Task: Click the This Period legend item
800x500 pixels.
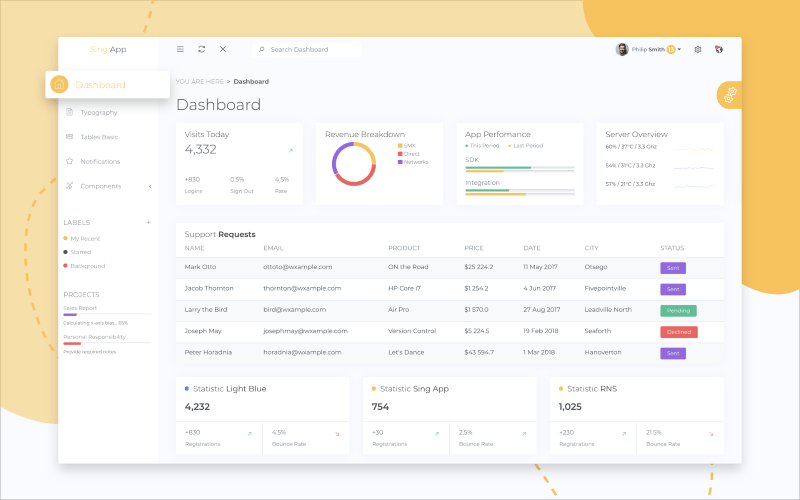Action: tap(482, 146)
